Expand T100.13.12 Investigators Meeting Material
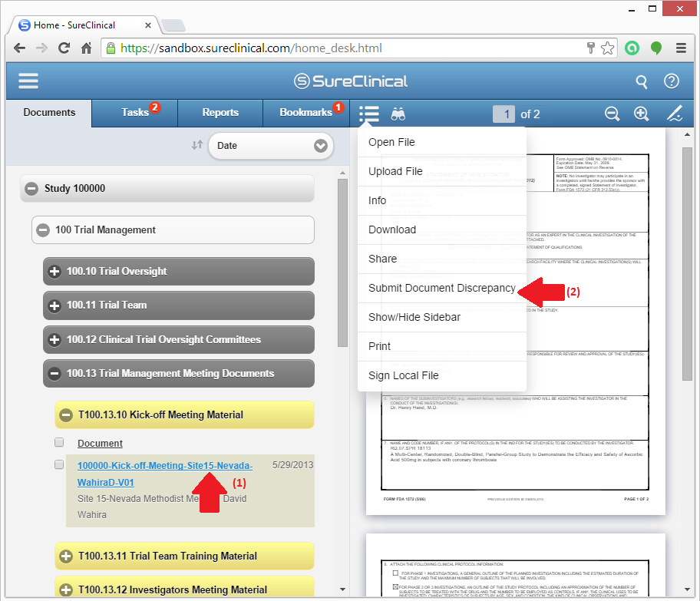The height and width of the screenshot is (601, 700). tap(66, 589)
